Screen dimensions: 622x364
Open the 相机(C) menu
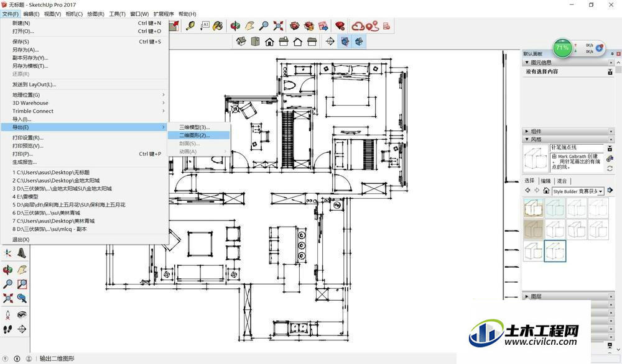point(74,14)
